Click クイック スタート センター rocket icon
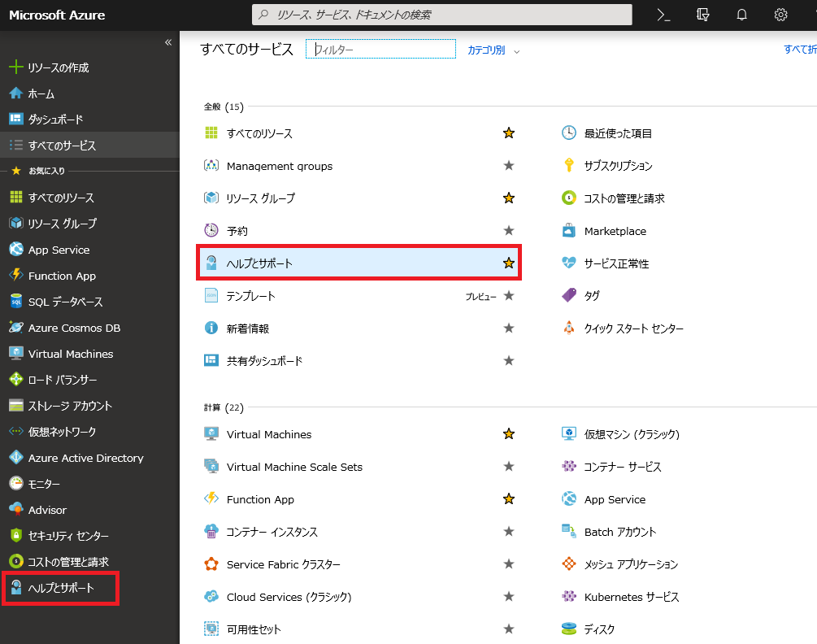This screenshot has height=644, width=817. point(569,328)
